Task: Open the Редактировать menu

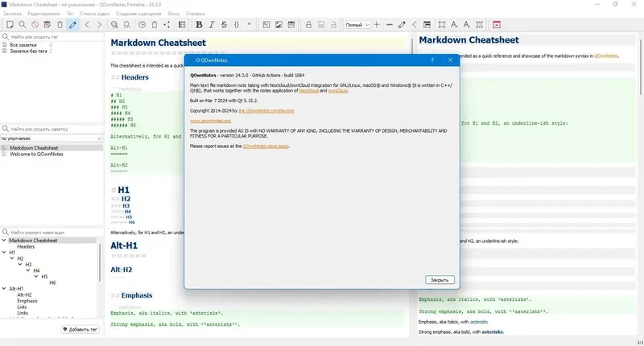Action: (44, 14)
